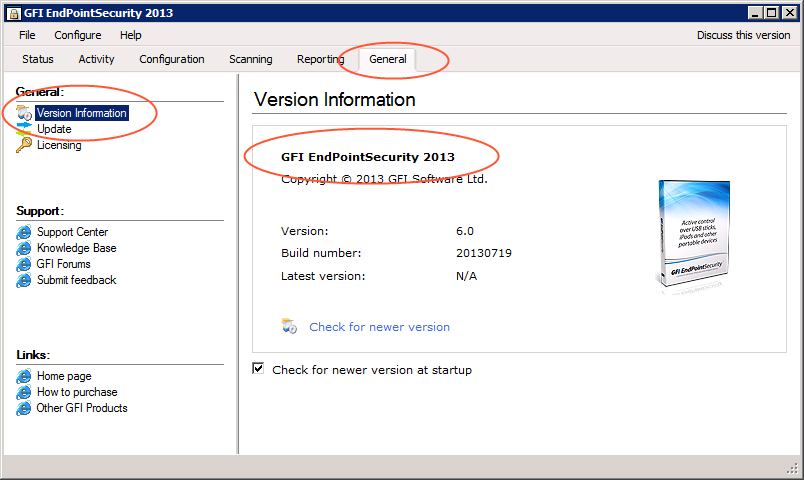
Task: Click the Submit feedback link
Action: click(77, 279)
